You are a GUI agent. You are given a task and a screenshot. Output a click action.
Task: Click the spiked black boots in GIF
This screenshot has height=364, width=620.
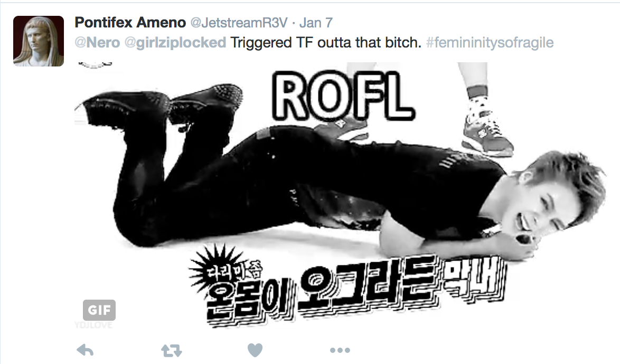click(x=162, y=104)
